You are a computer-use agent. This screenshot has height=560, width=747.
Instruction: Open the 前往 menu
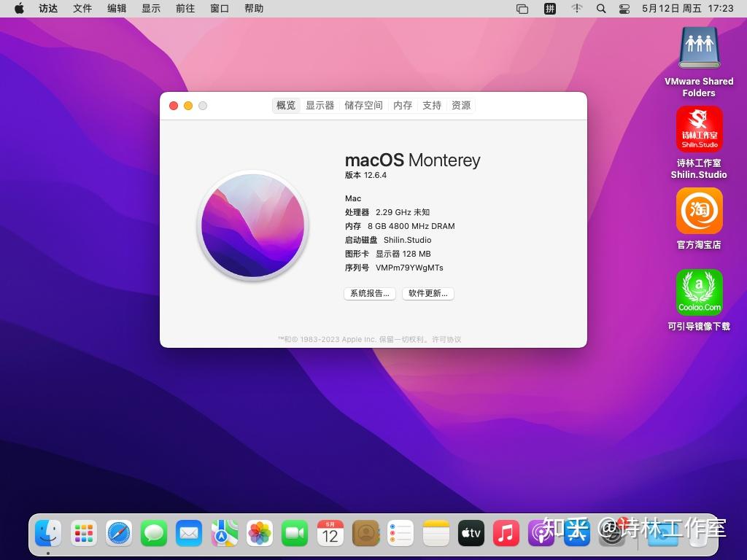(x=185, y=9)
